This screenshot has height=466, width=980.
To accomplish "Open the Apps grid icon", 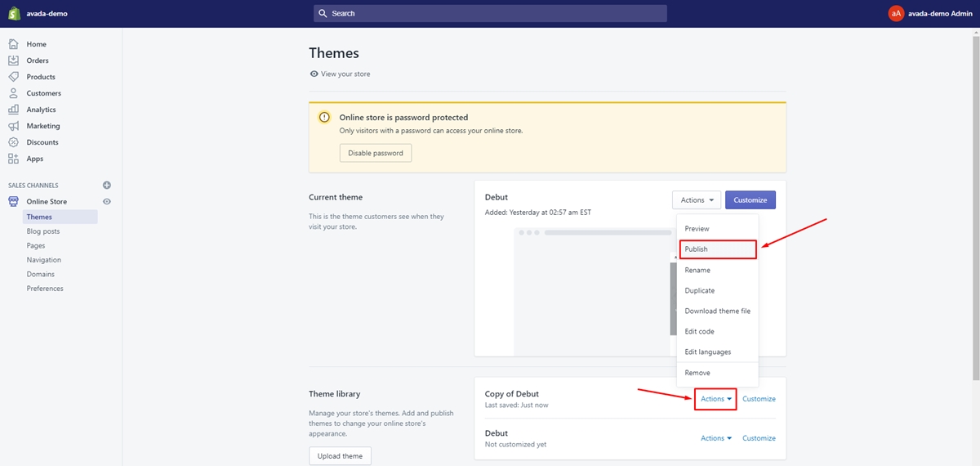I will 13,159.
